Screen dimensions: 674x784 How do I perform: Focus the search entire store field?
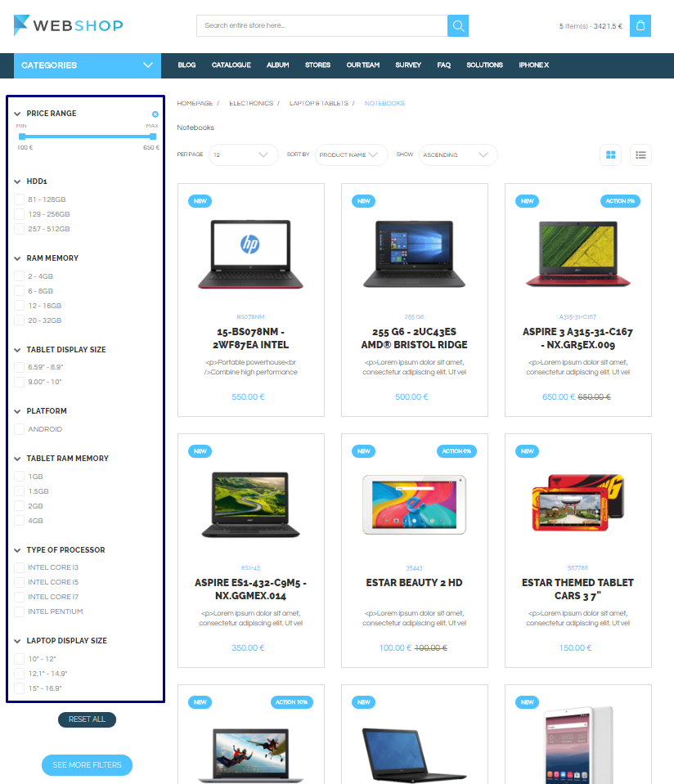322,25
